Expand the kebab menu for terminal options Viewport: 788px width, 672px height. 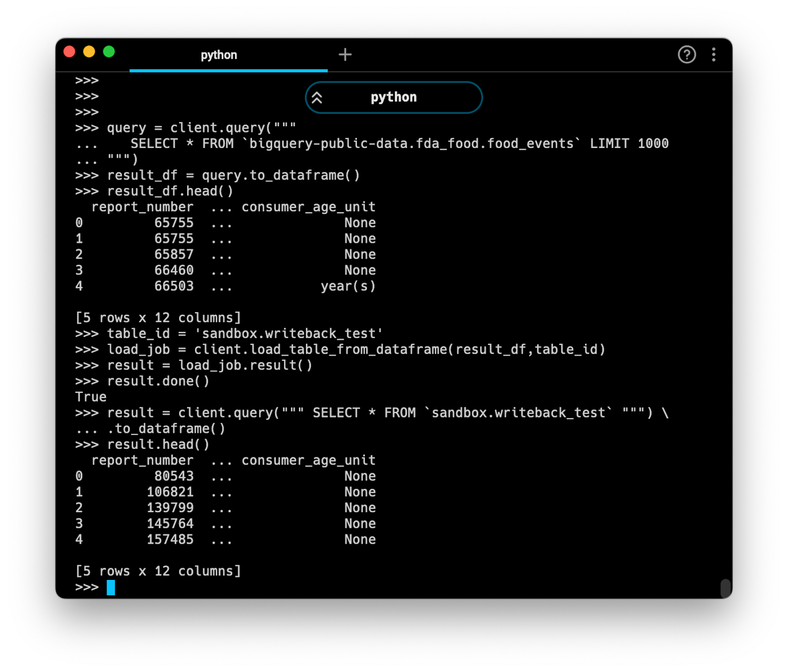tap(714, 55)
